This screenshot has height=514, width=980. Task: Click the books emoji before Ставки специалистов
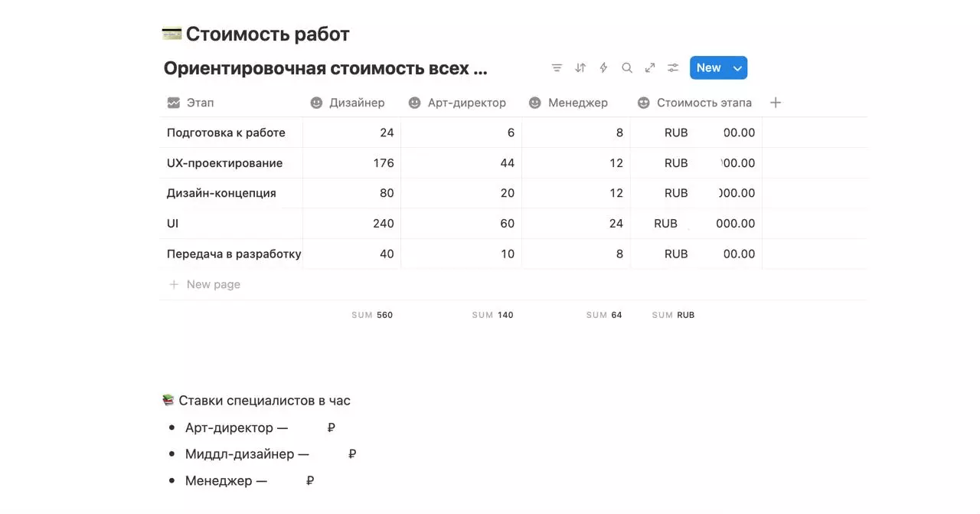(x=168, y=400)
